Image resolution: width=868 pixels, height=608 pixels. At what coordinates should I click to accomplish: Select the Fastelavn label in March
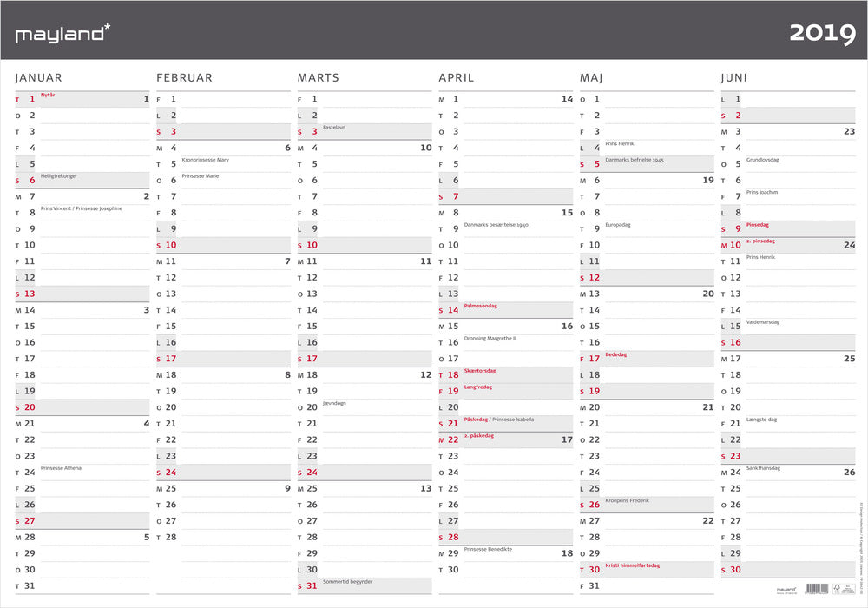tap(334, 128)
